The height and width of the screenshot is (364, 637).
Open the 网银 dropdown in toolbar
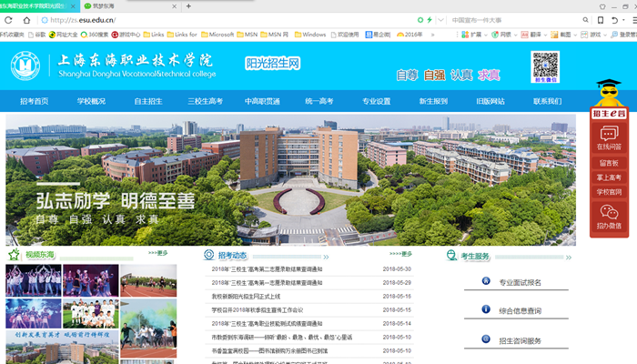(504, 35)
